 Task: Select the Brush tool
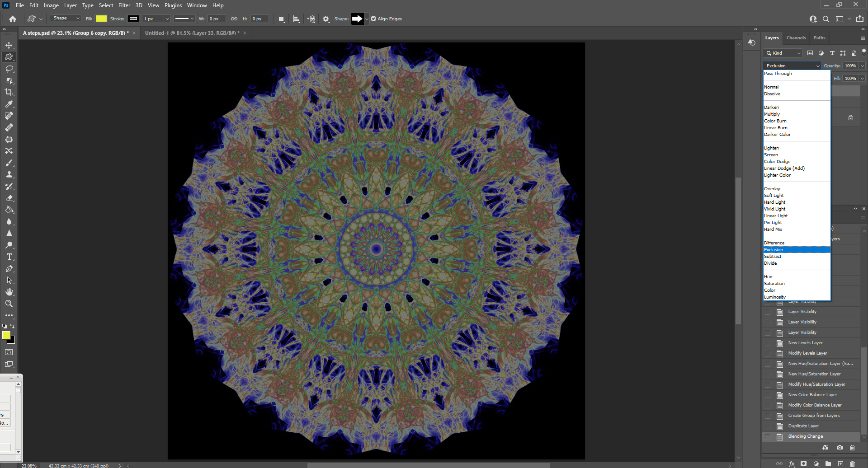9,163
